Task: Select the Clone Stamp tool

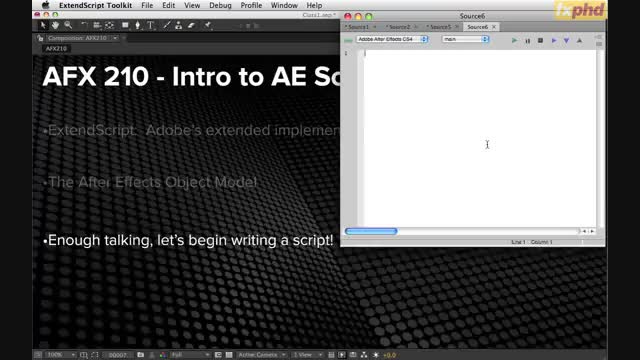Action: click(x=178, y=25)
